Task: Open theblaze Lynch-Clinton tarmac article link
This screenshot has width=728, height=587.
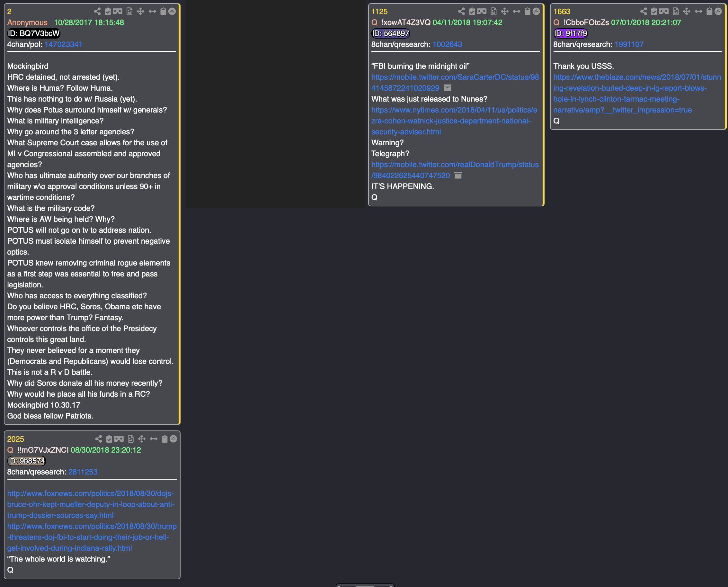Action: coord(637,93)
